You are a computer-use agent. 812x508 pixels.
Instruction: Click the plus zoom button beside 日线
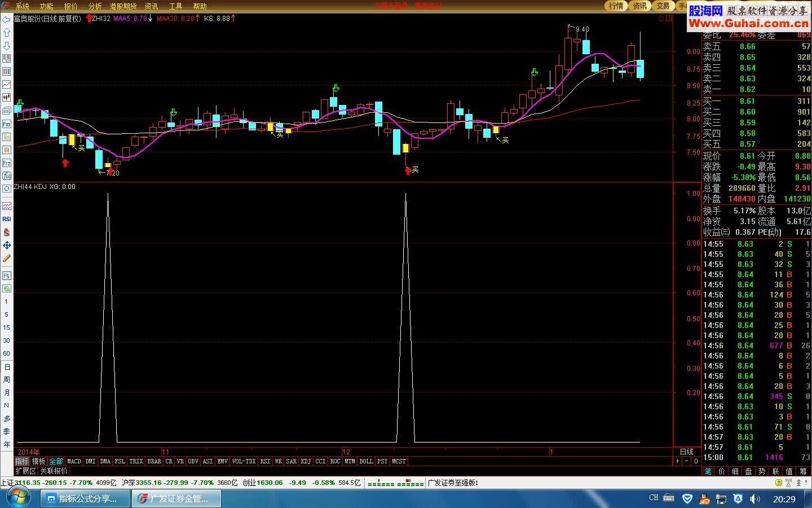(678, 461)
